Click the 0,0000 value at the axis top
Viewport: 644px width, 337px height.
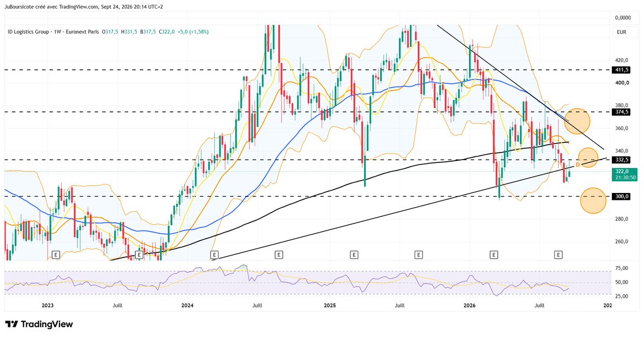tap(623, 18)
